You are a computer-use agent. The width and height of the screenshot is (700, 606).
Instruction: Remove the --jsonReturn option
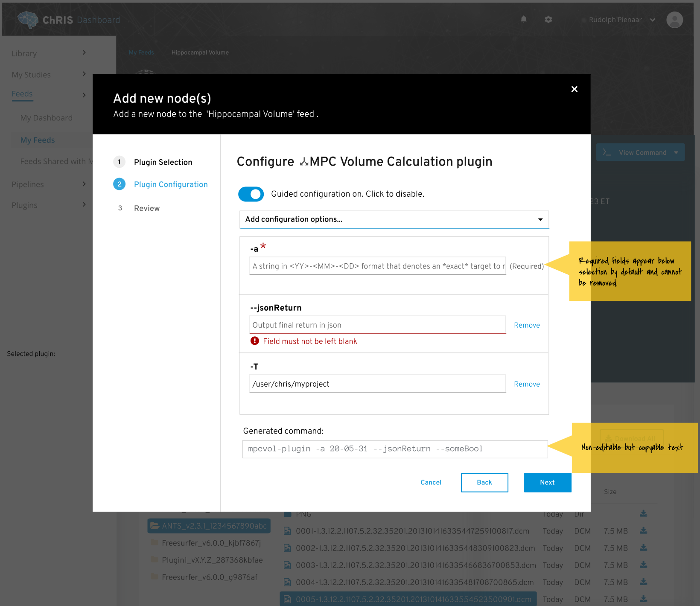(527, 325)
